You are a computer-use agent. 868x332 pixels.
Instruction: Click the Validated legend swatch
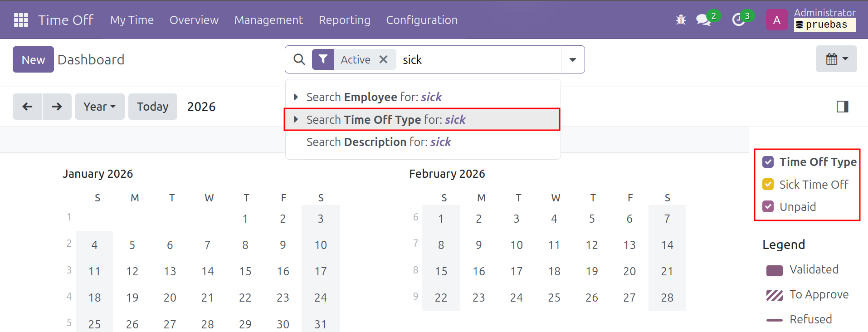[774, 271]
